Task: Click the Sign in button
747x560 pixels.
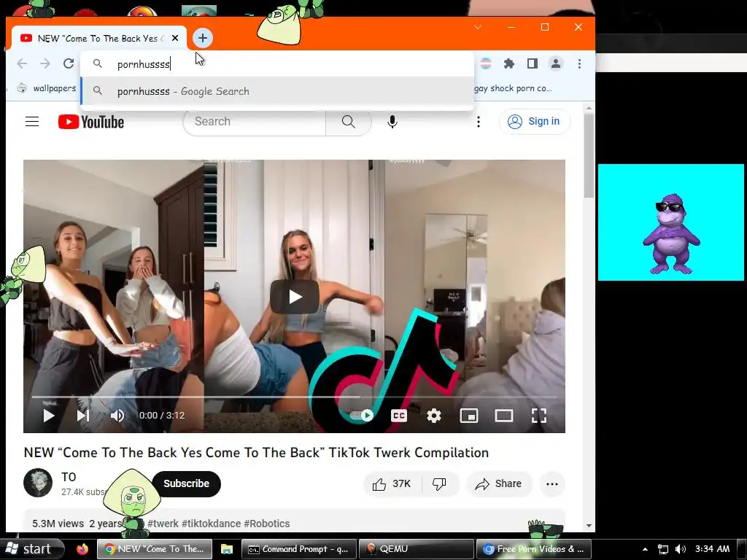Action: point(535,122)
